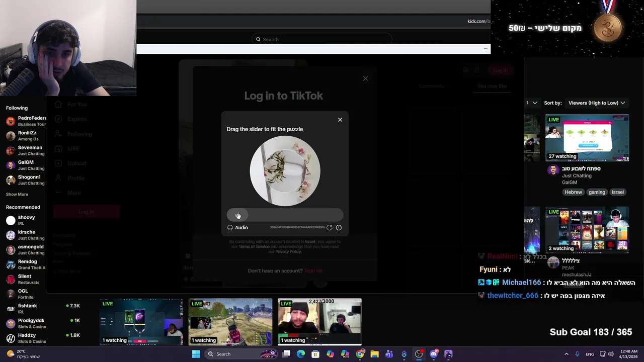The height and width of the screenshot is (362, 644).
Task: Click the captcha slider handle
Action: 237,215
